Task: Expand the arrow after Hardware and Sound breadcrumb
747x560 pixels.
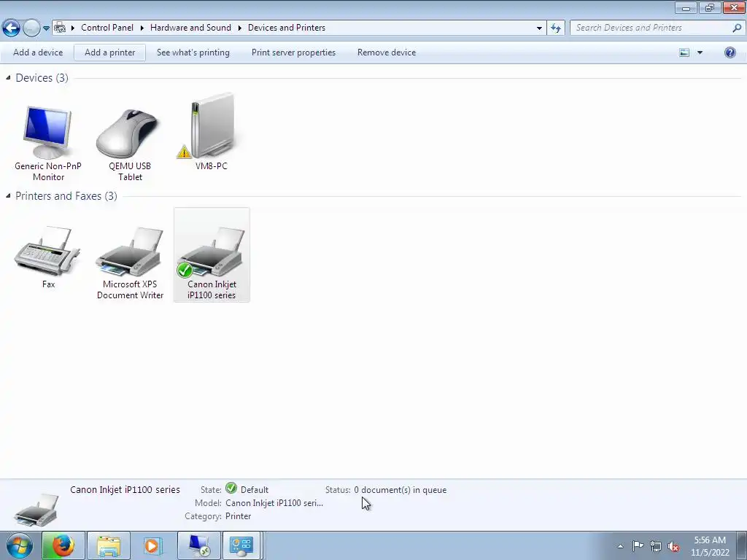Action: 239,28
